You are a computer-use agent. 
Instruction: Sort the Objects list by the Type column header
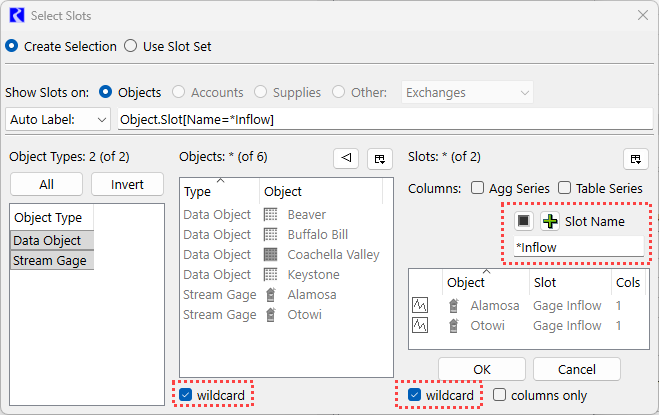click(x=218, y=191)
